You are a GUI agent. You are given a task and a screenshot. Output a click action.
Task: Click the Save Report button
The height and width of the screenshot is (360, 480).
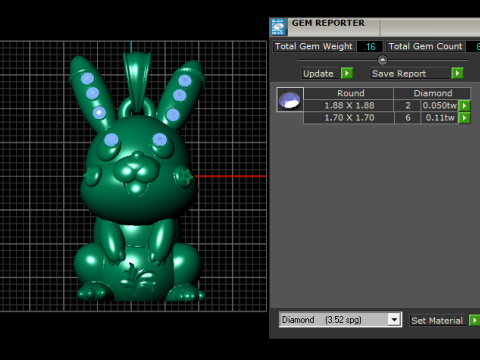pos(410,73)
